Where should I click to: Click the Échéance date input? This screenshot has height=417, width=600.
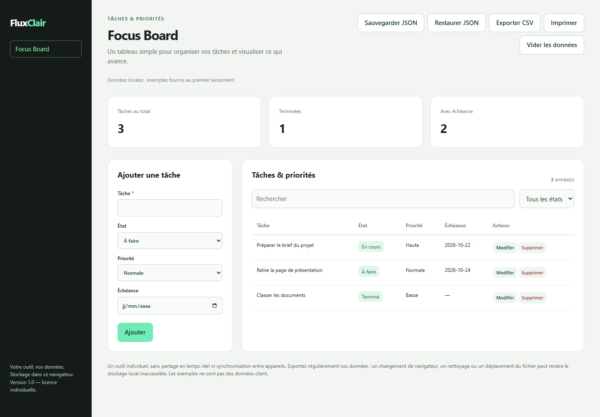tap(170, 306)
